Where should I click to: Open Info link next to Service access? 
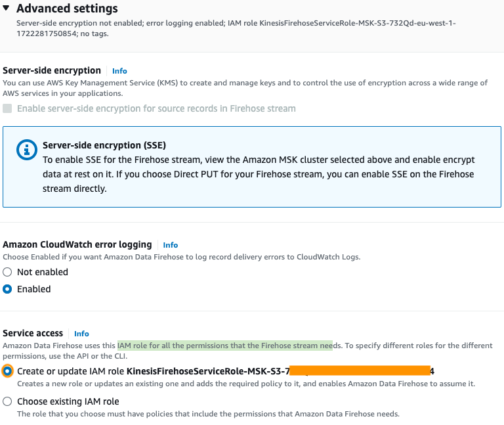point(81,334)
